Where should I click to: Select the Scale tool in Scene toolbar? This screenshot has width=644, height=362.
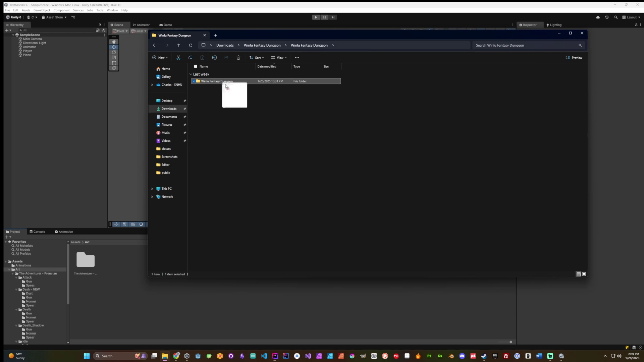[x=114, y=58]
